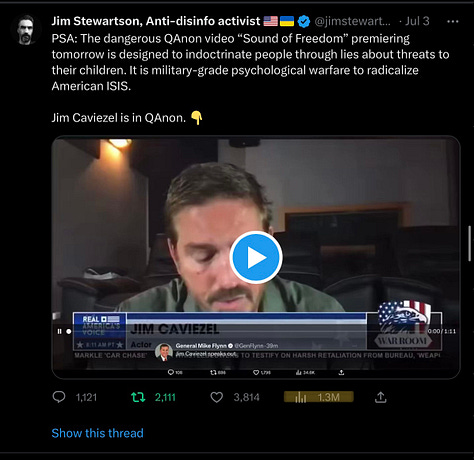Click the reply speech-bubble icon with 1,121
Viewport: 474px width, 460px height.
59,397
